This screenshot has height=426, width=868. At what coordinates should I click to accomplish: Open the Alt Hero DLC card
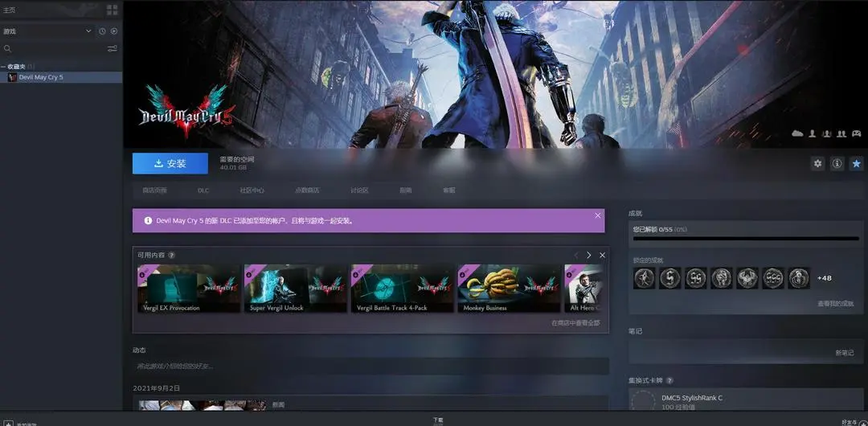pyautogui.click(x=584, y=289)
